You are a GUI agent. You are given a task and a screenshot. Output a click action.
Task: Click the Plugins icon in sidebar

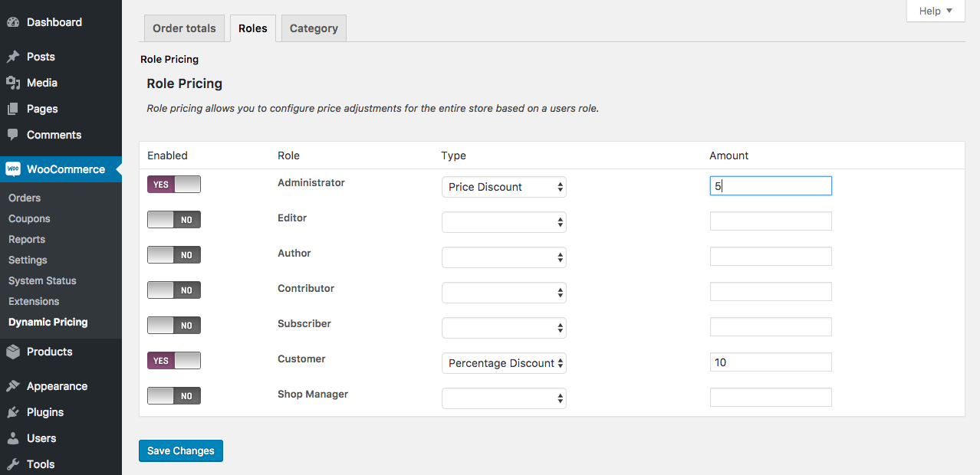14,411
